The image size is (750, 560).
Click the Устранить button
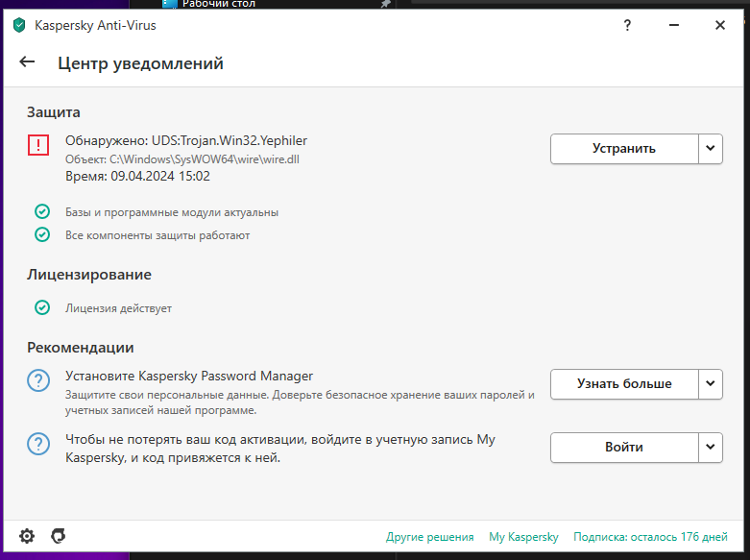click(624, 149)
